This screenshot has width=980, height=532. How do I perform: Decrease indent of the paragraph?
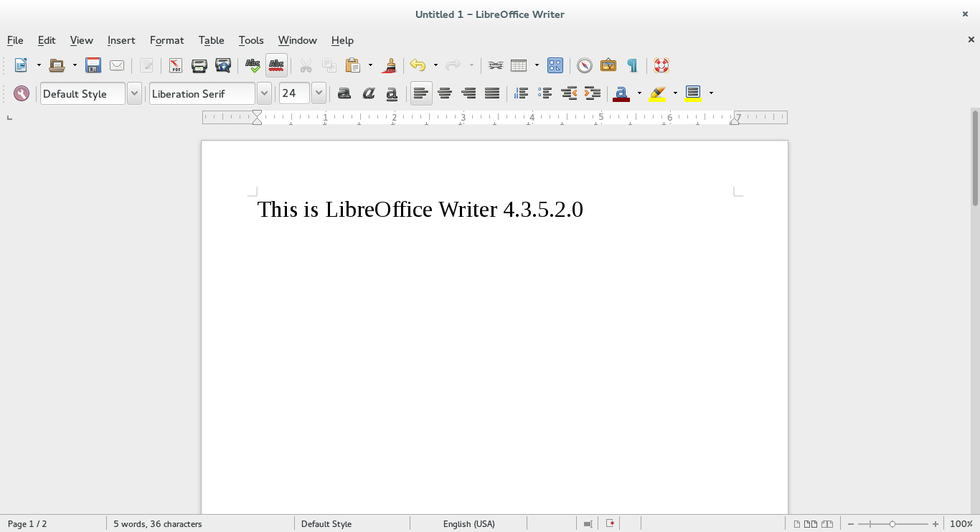(569, 93)
